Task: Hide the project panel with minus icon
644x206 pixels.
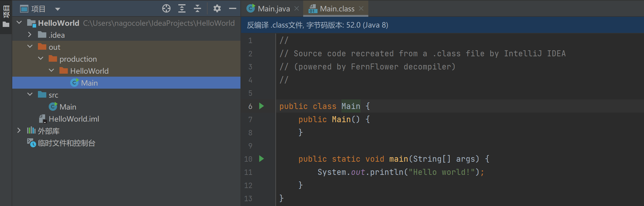Action: tap(232, 9)
